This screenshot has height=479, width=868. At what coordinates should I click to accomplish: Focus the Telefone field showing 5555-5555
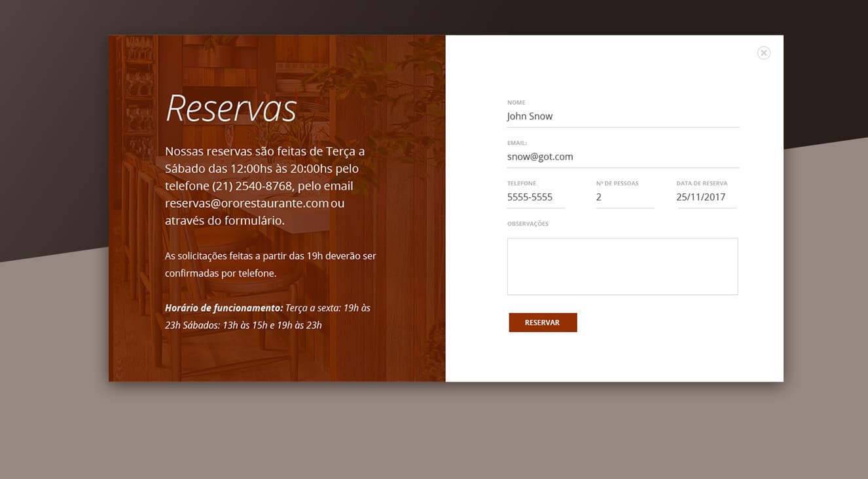click(536, 197)
